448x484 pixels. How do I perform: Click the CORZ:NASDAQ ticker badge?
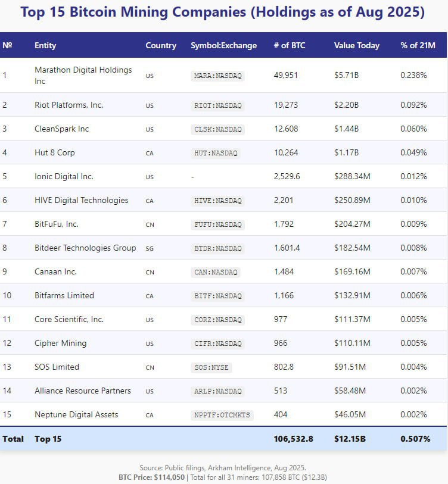point(218,320)
